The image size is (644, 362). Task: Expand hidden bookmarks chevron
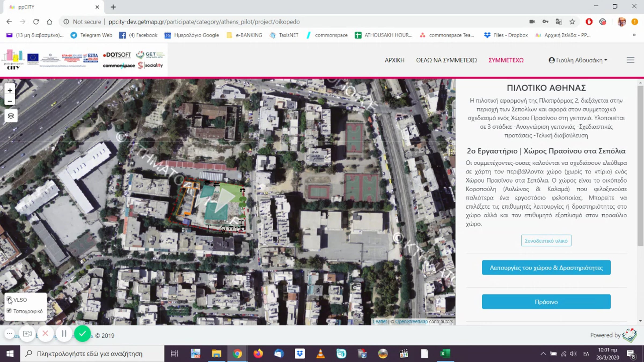tap(634, 35)
